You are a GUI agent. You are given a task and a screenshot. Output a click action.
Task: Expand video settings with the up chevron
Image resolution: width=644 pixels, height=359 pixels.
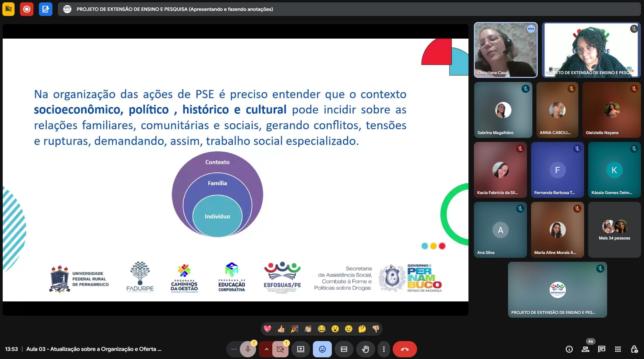267,349
